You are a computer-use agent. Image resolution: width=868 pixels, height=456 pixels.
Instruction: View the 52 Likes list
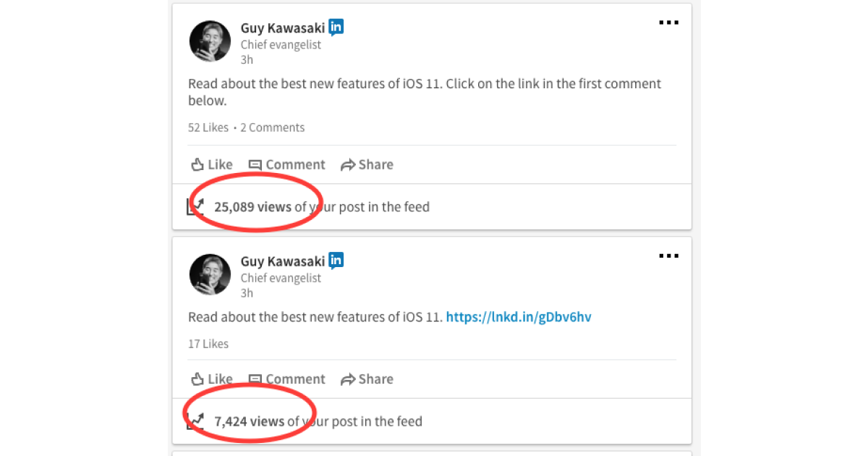tap(208, 128)
